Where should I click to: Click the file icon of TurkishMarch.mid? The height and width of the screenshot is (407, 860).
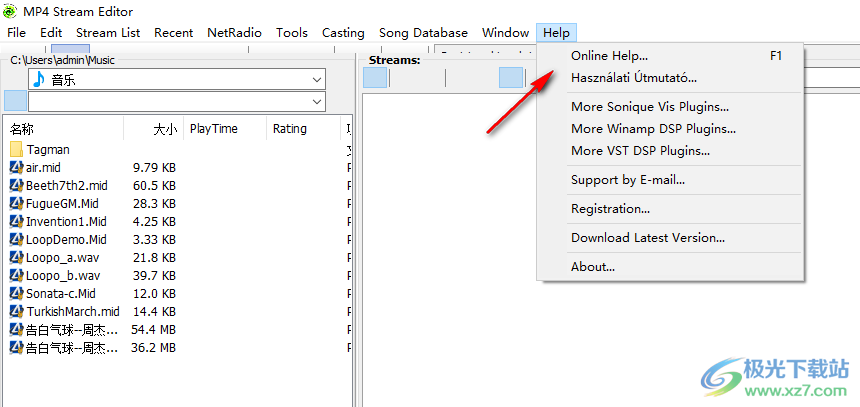(16, 312)
